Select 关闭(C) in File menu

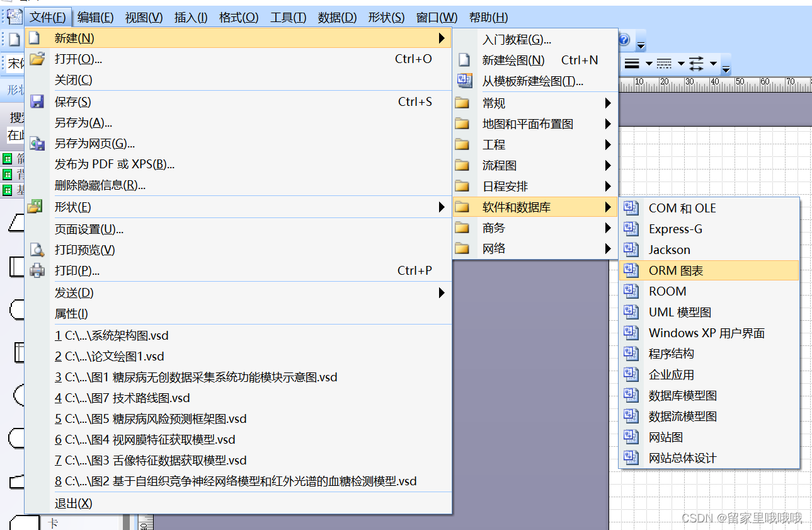pyautogui.click(x=238, y=80)
